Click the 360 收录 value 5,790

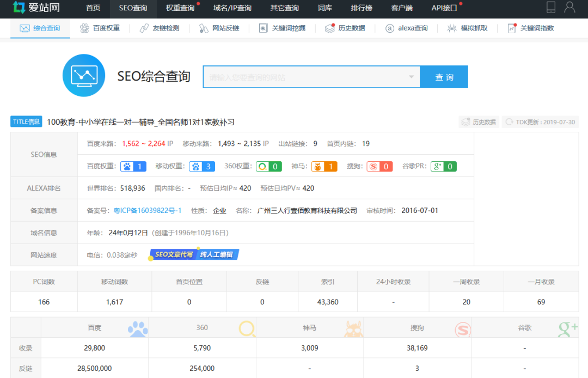(x=202, y=348)
